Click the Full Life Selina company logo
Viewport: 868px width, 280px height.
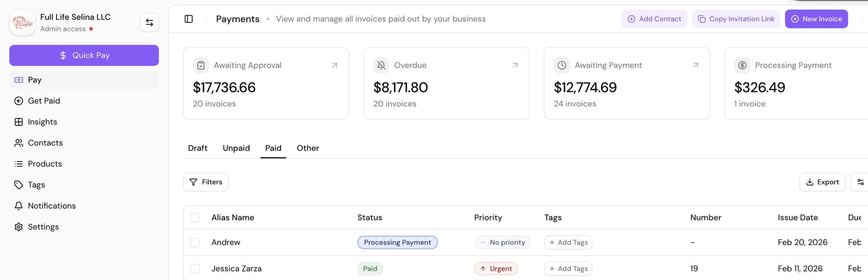coord(22,23)
